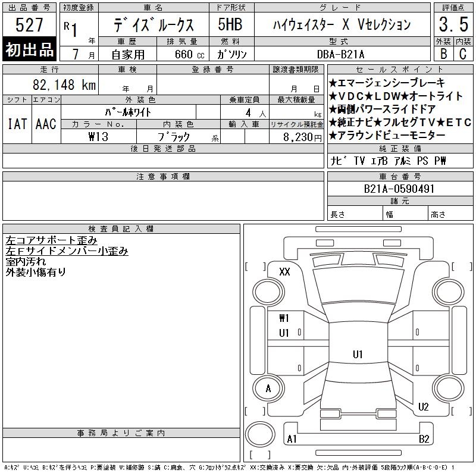Viewport: 476px width, 476px height.
Task: Click recycle deposit 8,230円
Action: point(302,137)
